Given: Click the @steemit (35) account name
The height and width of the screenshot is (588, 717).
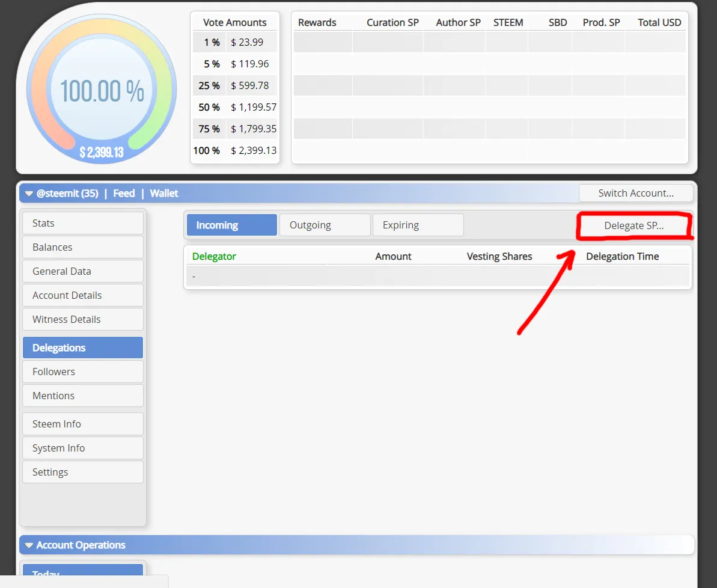Looking at the screenshot, I should [x=67, y=194].
